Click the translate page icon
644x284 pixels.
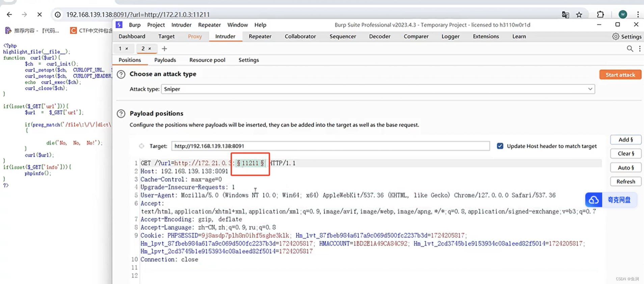tap(565, 15)
